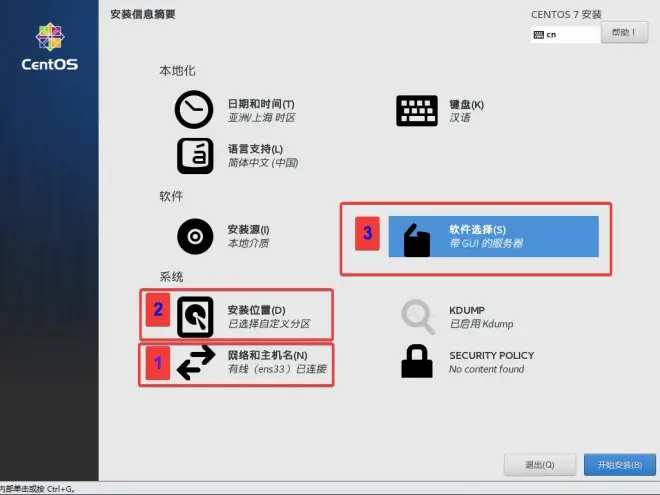Open 安装位置(D) settings
The image size is (660, 495).
tap(256, 310)
